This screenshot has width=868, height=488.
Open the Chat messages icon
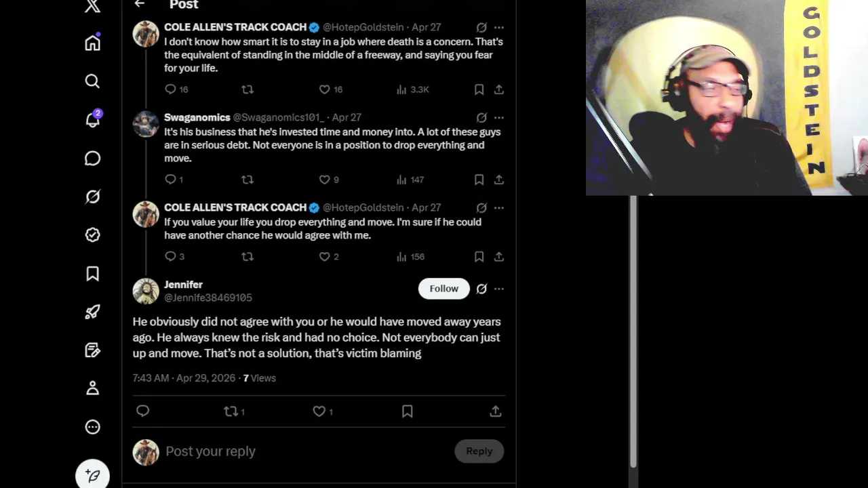click(x=92, y=158)
